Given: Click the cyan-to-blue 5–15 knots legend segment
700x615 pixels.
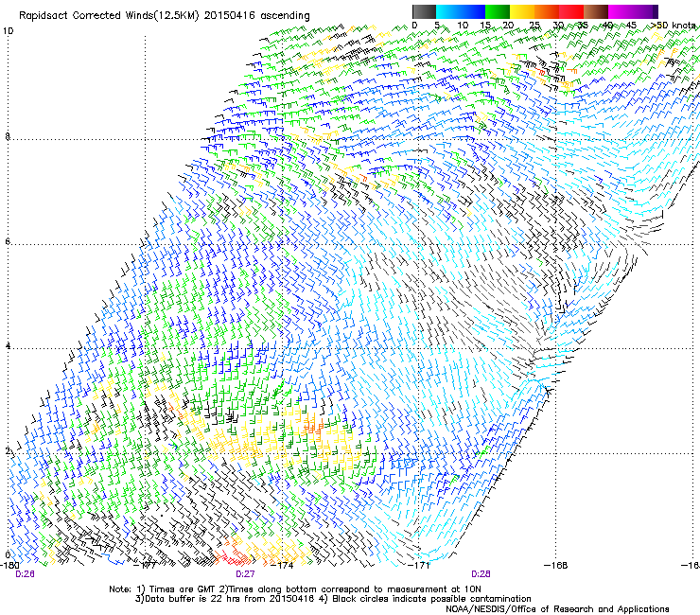Looking at the screenshot, I should pyautogui.click(x=461, y=11).
